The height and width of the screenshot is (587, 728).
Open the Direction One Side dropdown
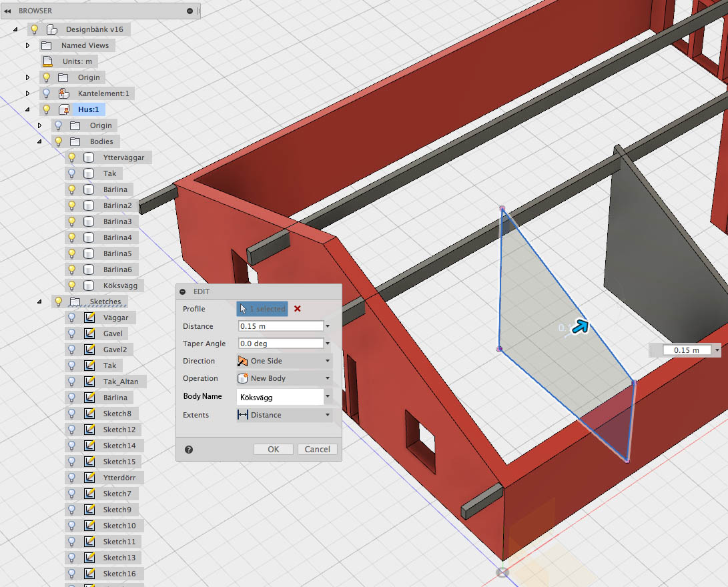284,361
